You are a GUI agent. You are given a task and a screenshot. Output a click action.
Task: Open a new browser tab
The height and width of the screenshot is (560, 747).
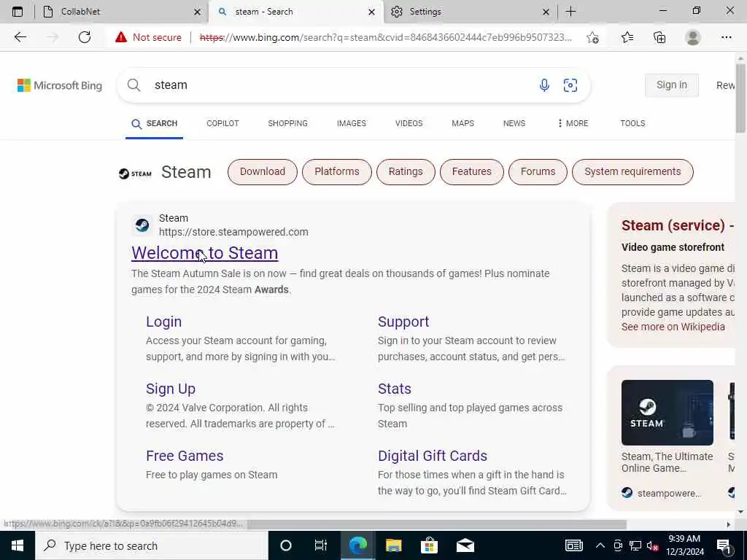(570, 12)
